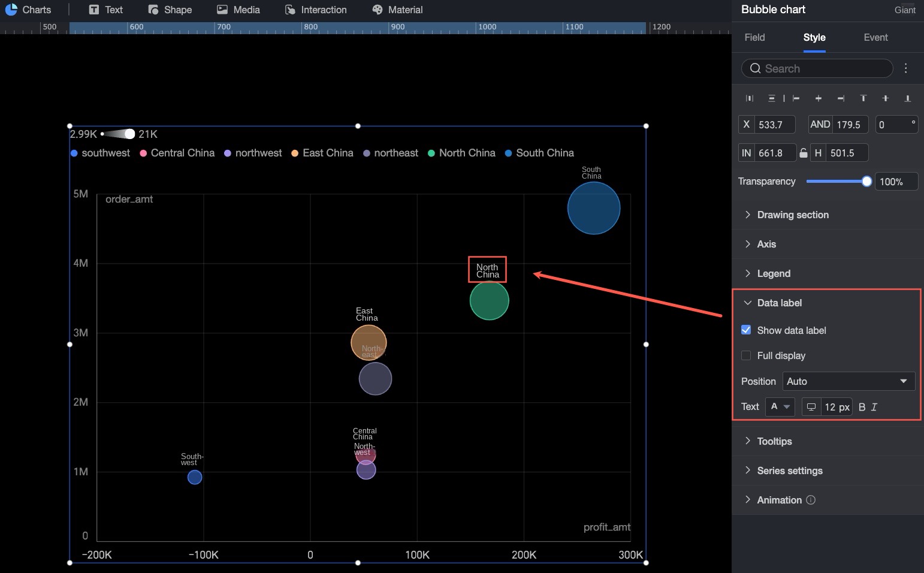Screen dimensions: 924x573
Task: Toggle the East China legend item
Action: 322,153
